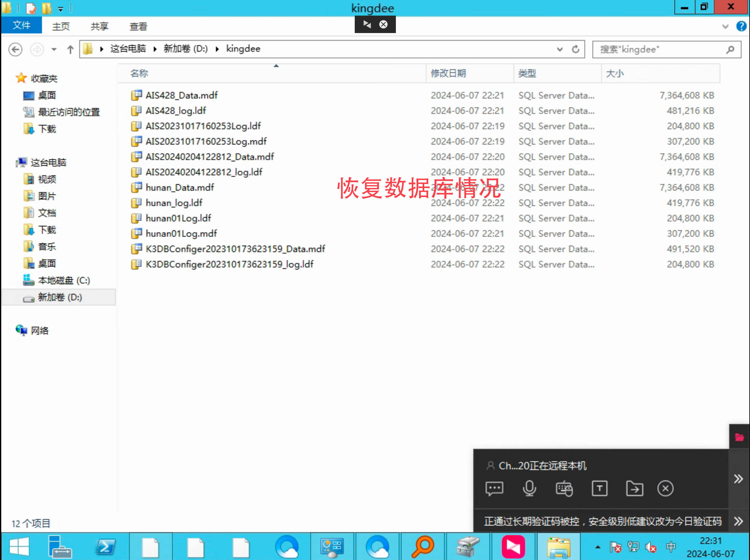The height and width of the screenshot is (560, 750).
Task: Select file AIS20231017160253Log.mdf
Action: 206,141
